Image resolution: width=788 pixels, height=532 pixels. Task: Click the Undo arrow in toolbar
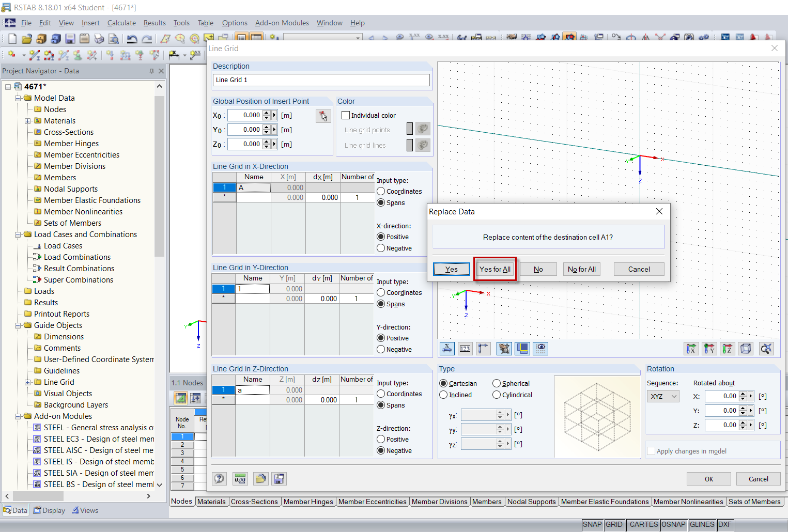click(x=132, y=39)
